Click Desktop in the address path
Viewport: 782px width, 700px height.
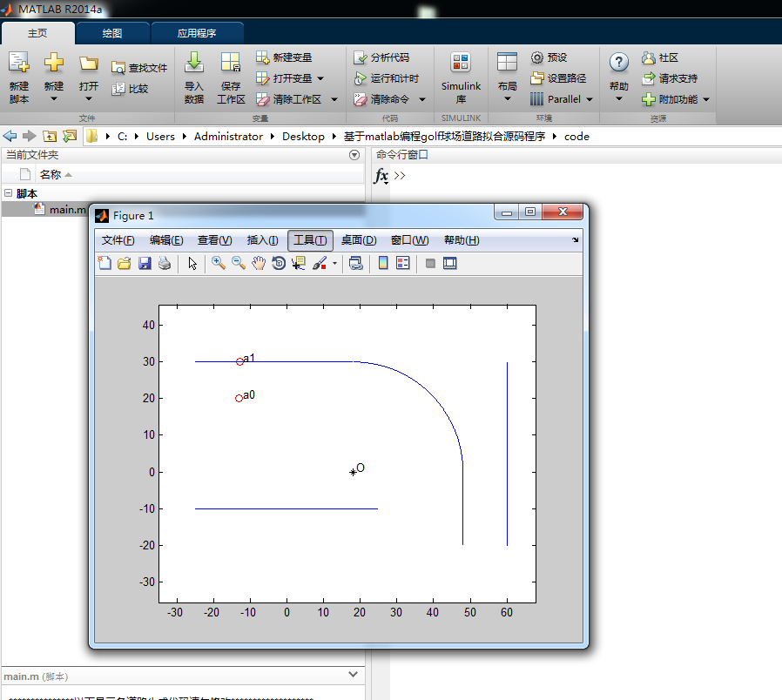(x=303, y=137)
